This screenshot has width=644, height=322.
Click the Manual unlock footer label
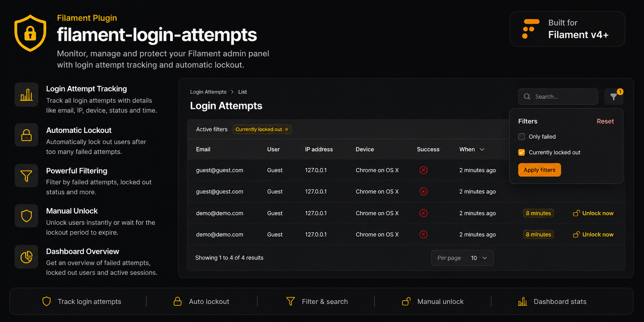tap(440, 302)
